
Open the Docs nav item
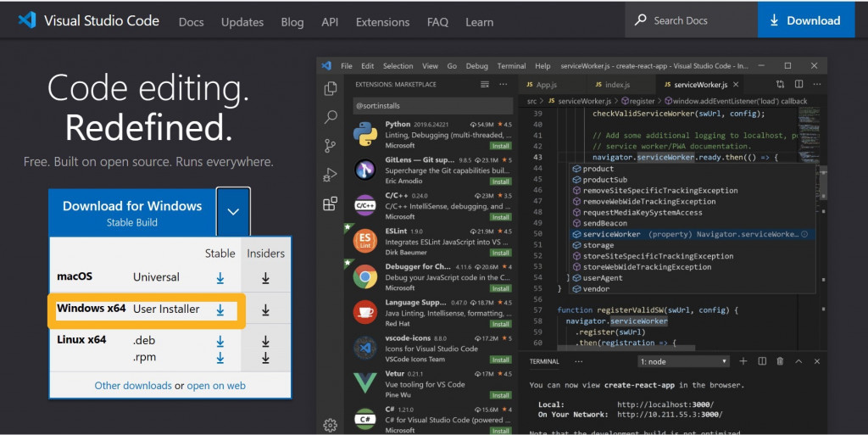[x=191, y=22]
